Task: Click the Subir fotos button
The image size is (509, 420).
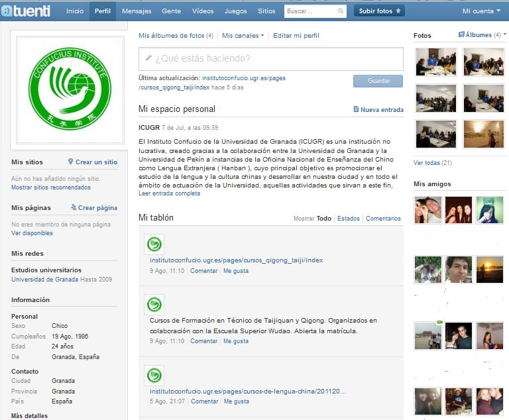Action: click(379, 11)
